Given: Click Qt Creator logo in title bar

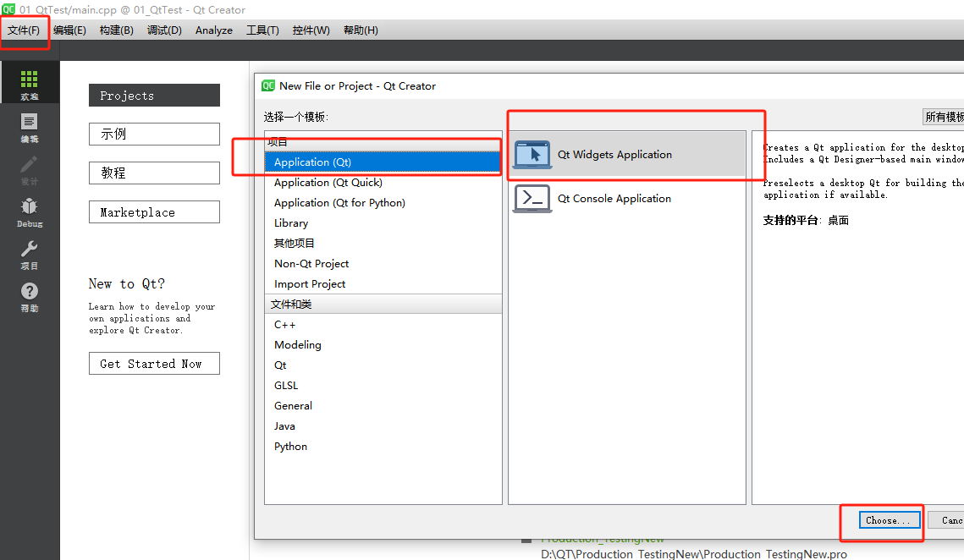Looking at the screenshot, I should coord(8,9).
